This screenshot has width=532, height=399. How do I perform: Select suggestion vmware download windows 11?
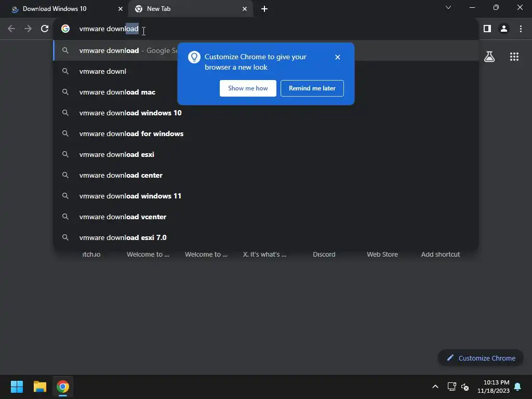(x=266, y=196)
